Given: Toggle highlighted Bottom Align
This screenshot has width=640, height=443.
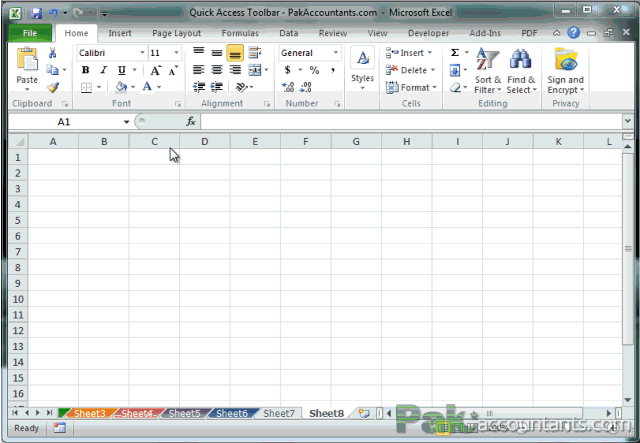Looking at the screenshot, I should click(235, 53).
